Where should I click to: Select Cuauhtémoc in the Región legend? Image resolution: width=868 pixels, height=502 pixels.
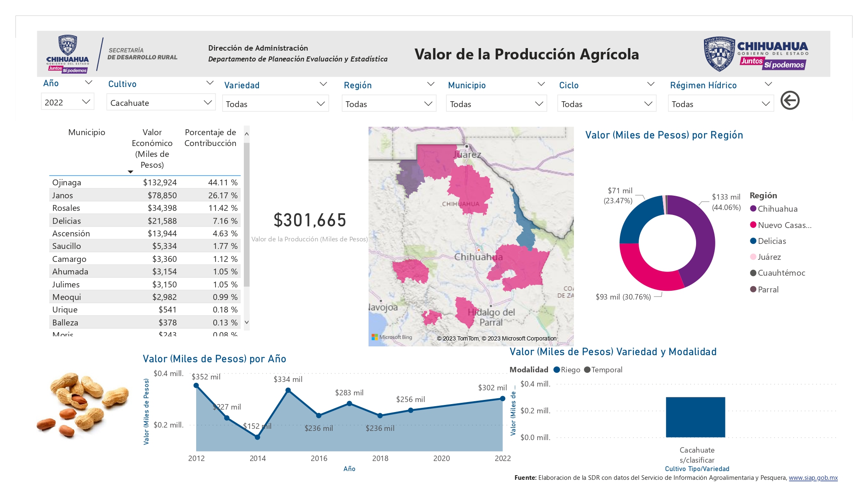coord(778,273)
